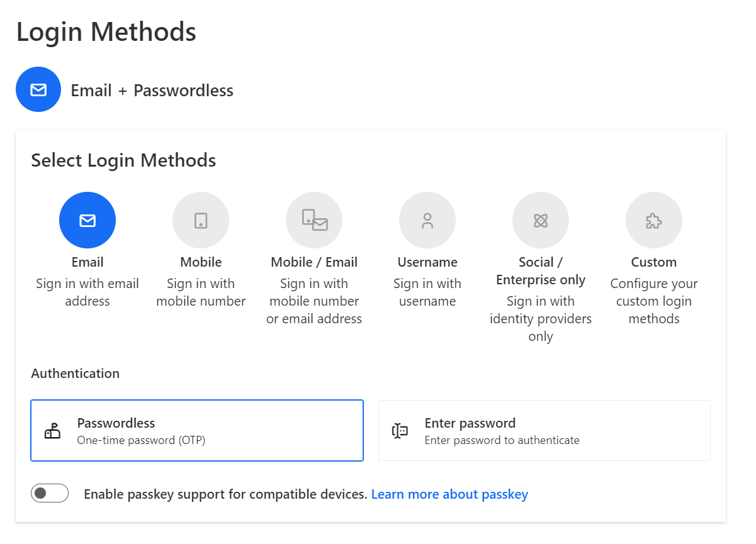Click the password icon in Enter password card
The width and height of the screenshot is (756, 544).
400,430
